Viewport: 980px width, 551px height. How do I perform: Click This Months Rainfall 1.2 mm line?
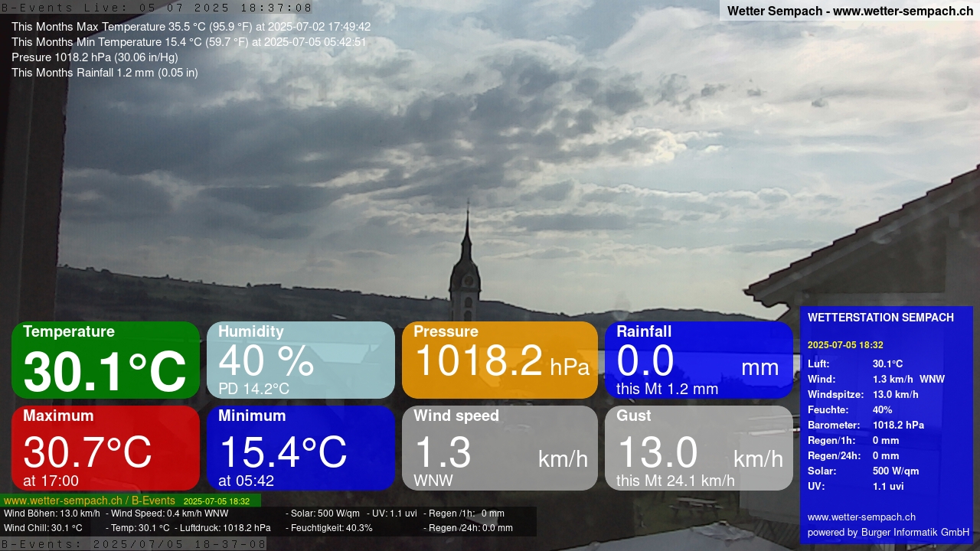[x=105, y=73]
